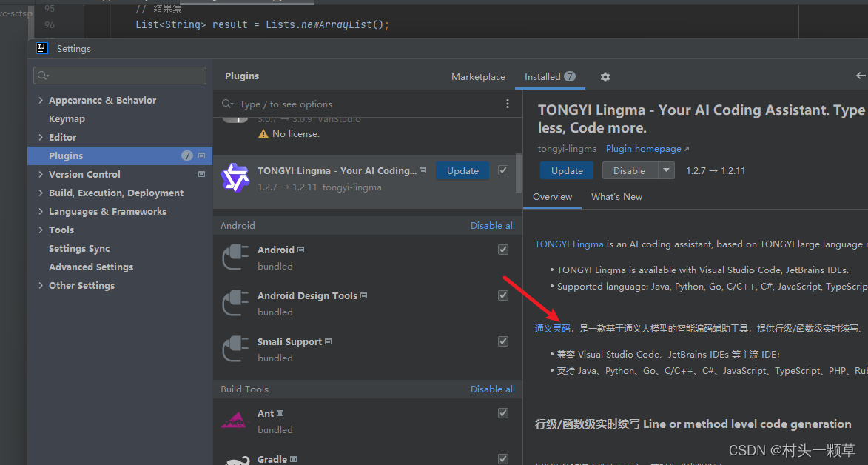868x465 pixels.
Task: Open Advanced Settings page
Action: click(91, 267)
